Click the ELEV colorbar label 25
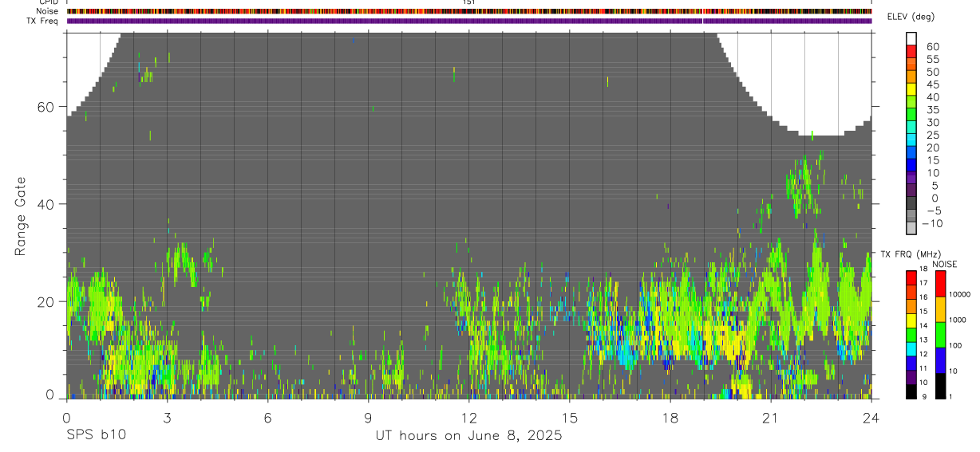This screenshot has height=452, width=980. (931, 135)
